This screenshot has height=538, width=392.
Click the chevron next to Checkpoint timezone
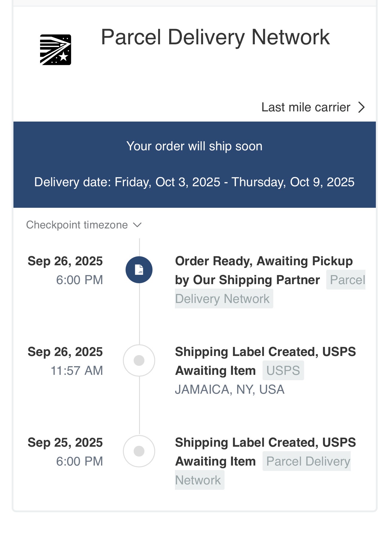[137, 225]
